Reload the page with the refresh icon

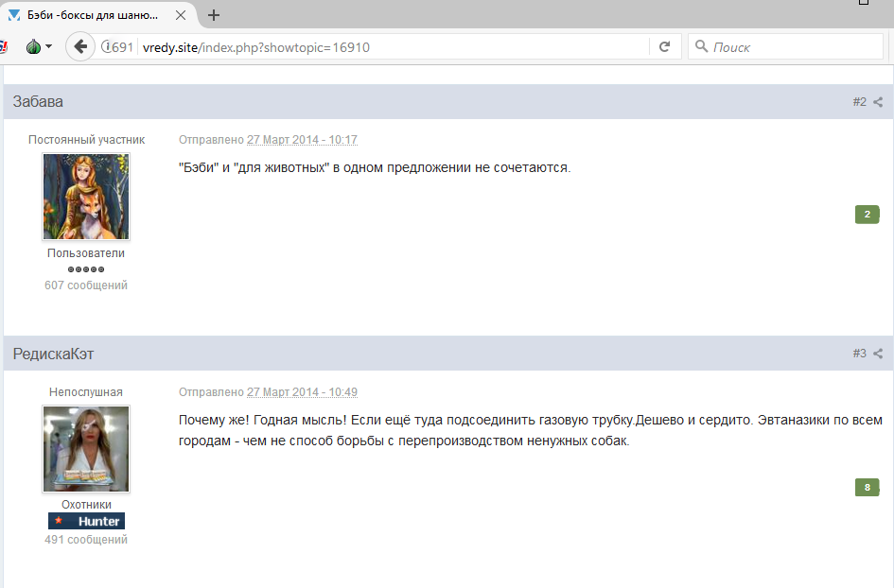click(x=664, y=46)
